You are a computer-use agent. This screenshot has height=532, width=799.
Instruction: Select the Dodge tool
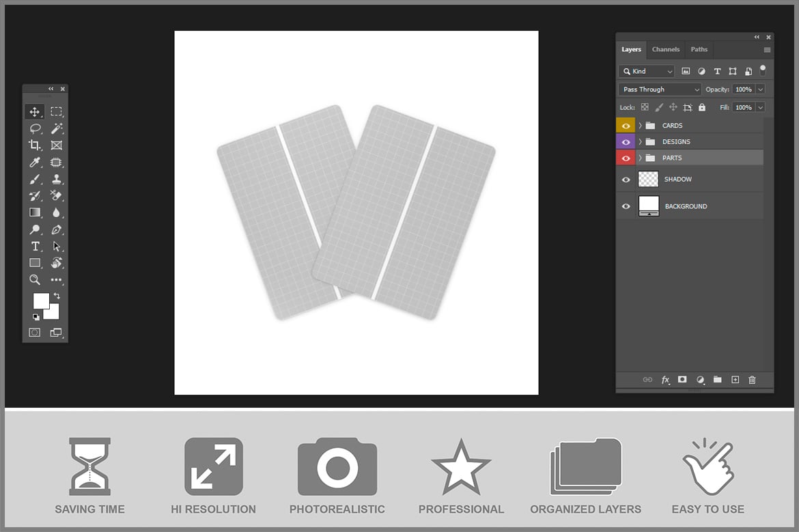tap(35, 229)
